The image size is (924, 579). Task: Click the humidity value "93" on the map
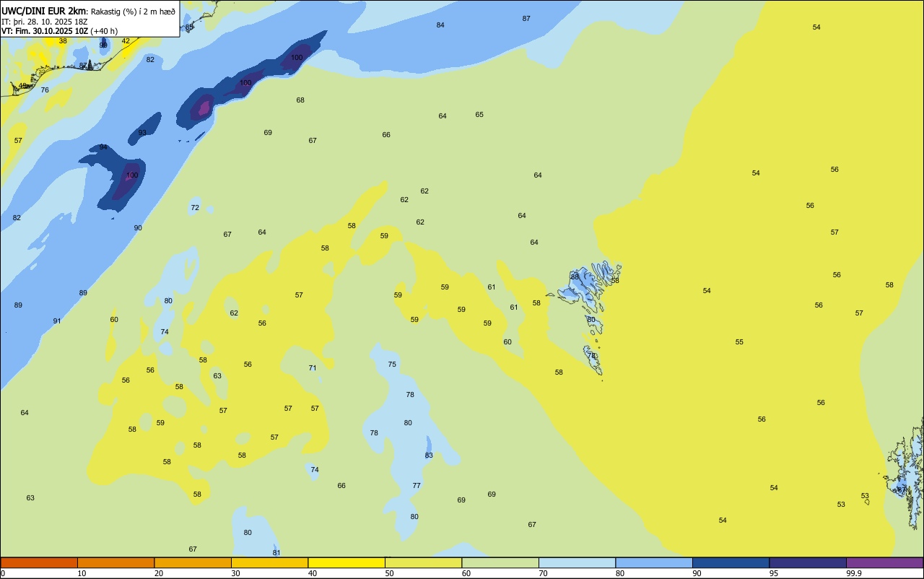tap(142, 133)
